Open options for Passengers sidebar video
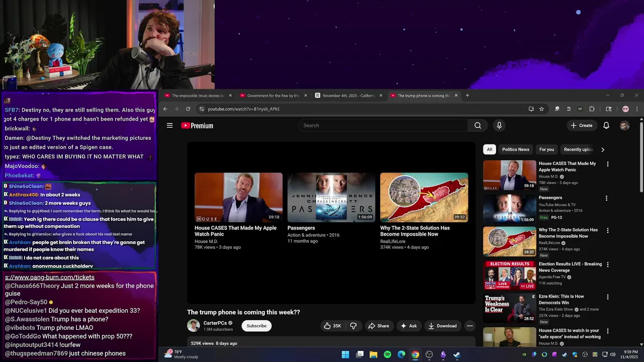The width and height of the screenshot is (644, 362). (x=606, y=199)
